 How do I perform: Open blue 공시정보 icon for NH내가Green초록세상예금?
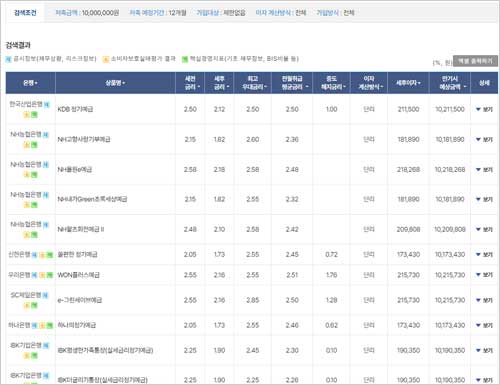(x=46, y=195)
